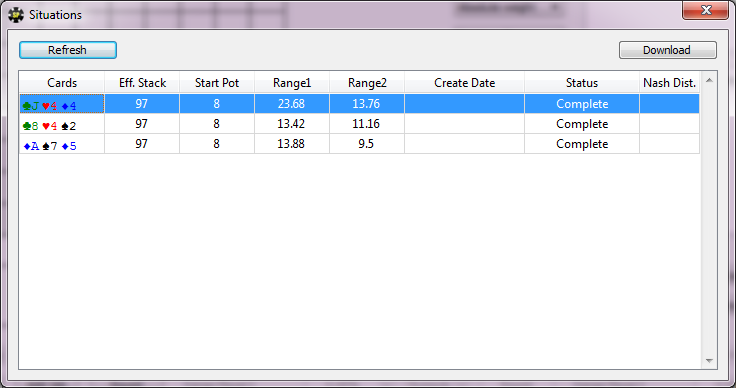Viewport: 736px width, 388px height.
Task: Click the Refresh button
Action: 68,50
